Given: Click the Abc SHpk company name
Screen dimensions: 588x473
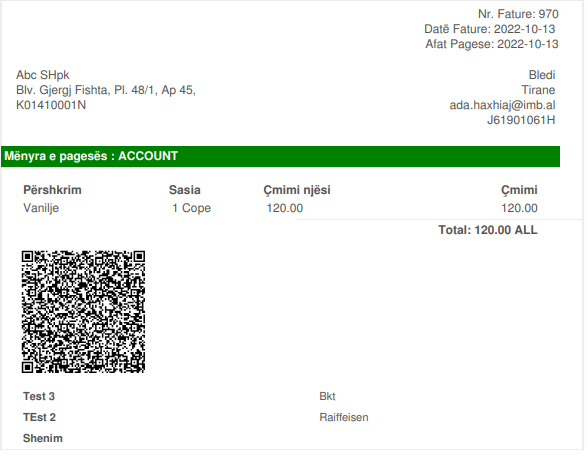Looking at the screenshot, I should tap(42, 75).
